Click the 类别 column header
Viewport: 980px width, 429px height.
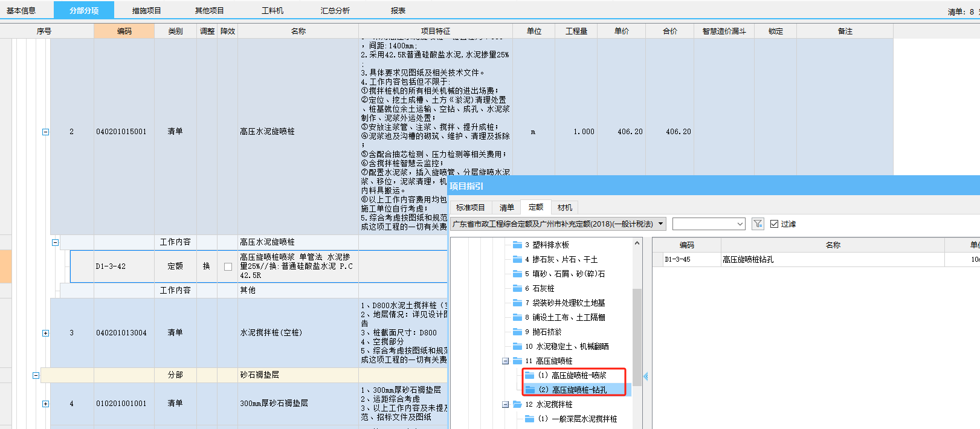[175, 31]
